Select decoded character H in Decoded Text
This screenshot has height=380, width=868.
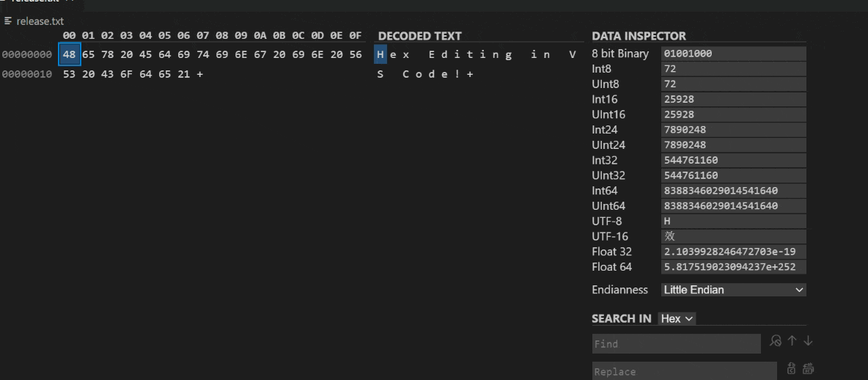click(x=380, y=54)
